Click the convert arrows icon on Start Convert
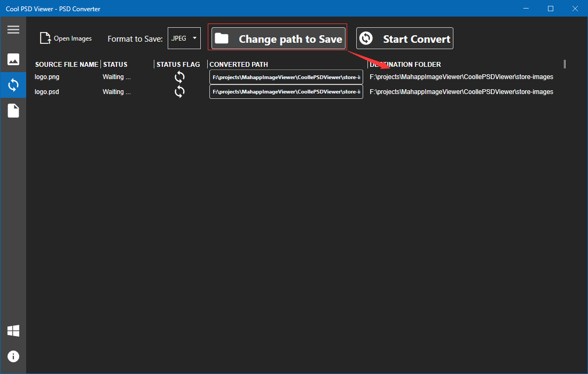The height and width of the screenshot is (374, 588). [x=366, y=38]
